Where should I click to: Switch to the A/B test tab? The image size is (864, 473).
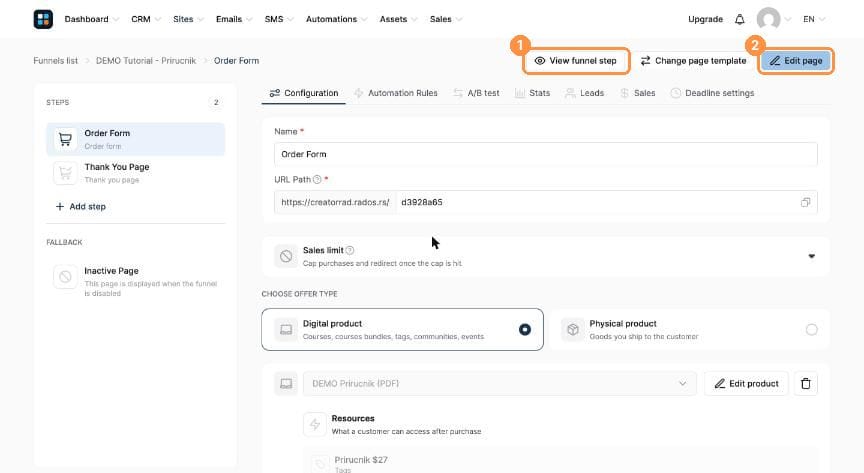tap(476, 93)
